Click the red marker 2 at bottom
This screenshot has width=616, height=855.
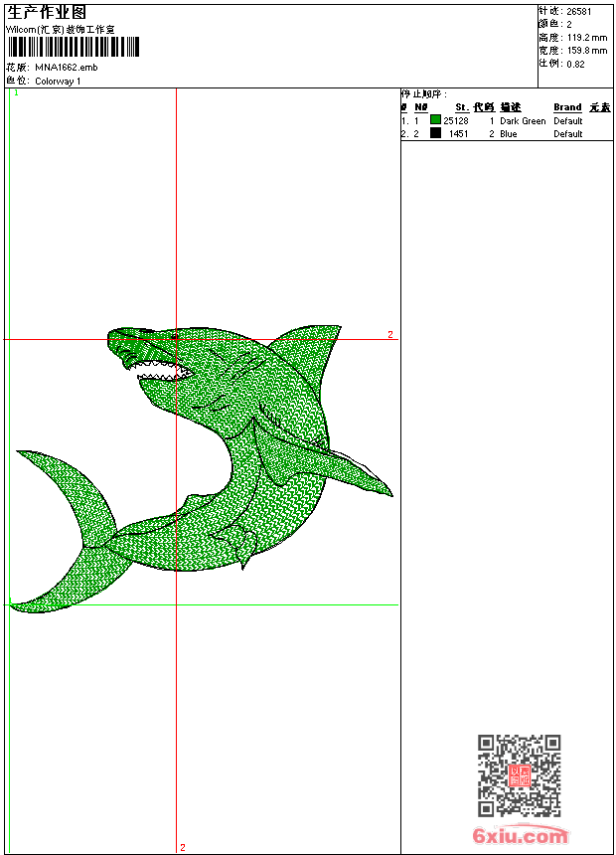(x=183, y=847)
